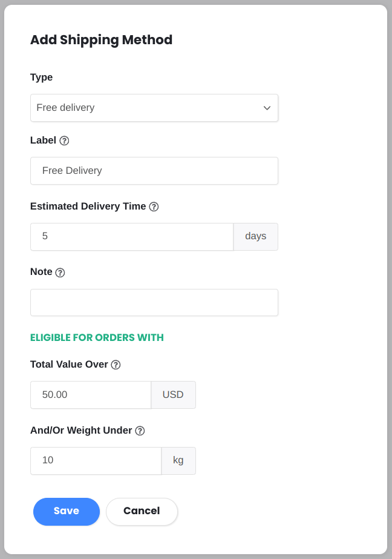This screenshot has height=559, width=392.
Task: Click the Eligible For Orders With heading
Action: [97, 337]
